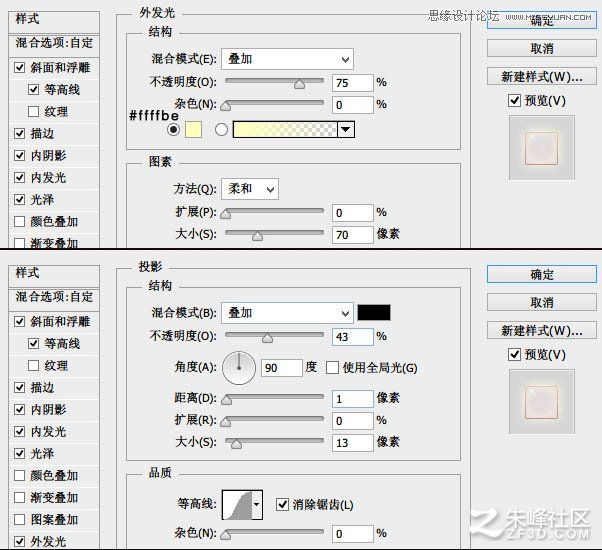Click 大小(S) slider in 外发光 dialog

(275, 234)
